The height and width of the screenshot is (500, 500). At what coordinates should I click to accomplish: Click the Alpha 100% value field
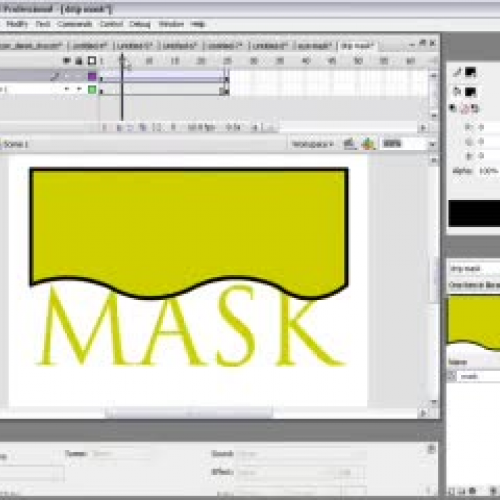tap(489, 171)
